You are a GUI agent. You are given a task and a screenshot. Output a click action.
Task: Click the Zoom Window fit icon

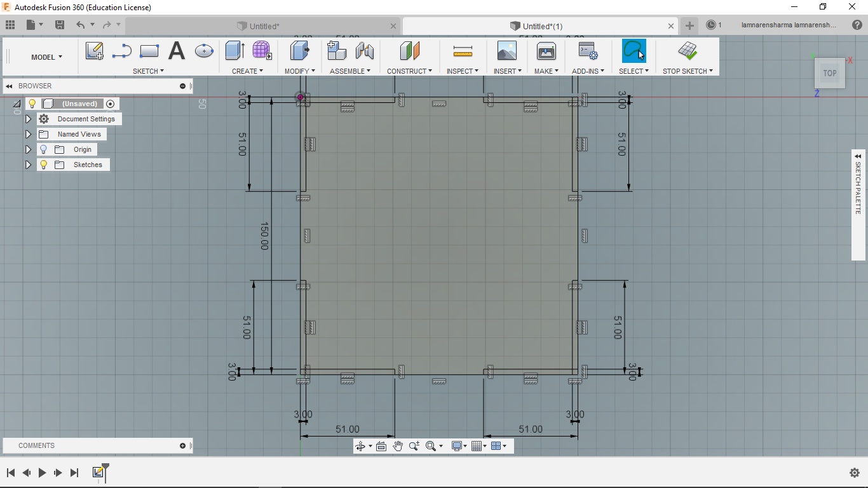point(431,446)
